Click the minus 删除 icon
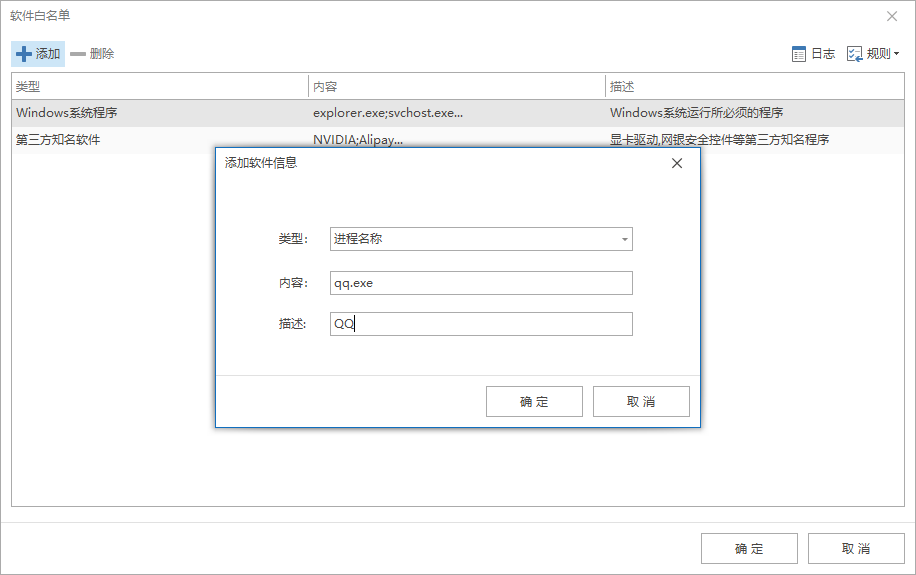Image resolution: width=916 pixels, height=575 pixels. (x=78, y=54)
